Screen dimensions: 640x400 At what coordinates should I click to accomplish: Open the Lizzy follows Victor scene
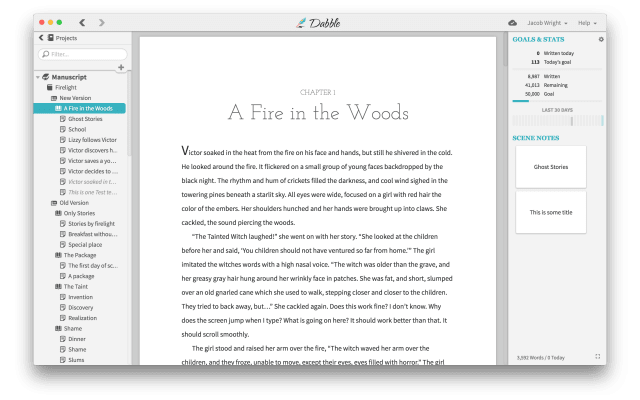click(92, 140)
